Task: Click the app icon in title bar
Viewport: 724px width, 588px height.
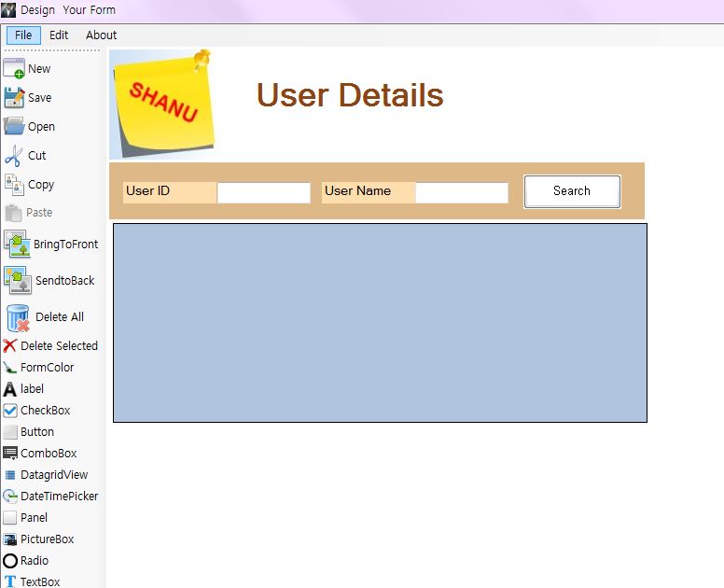Action: tap(8, 10)
